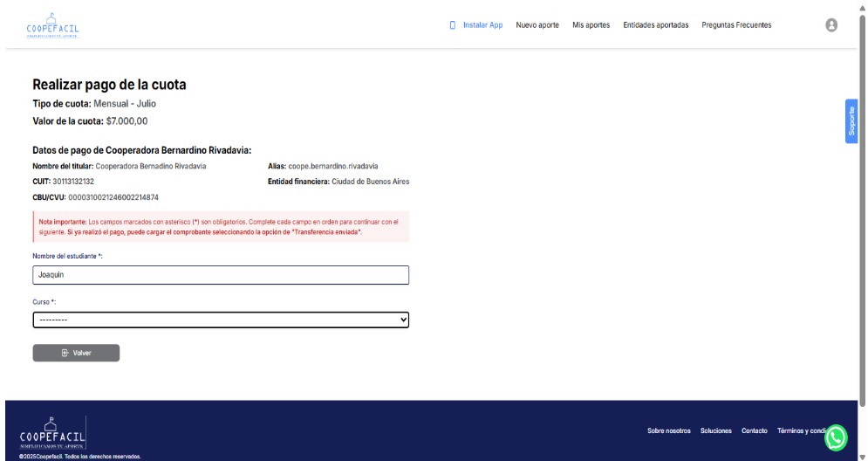Screen dimensions: 868x461
Task: Click the exit icon on Volver button
Action: tap(65, 353)
